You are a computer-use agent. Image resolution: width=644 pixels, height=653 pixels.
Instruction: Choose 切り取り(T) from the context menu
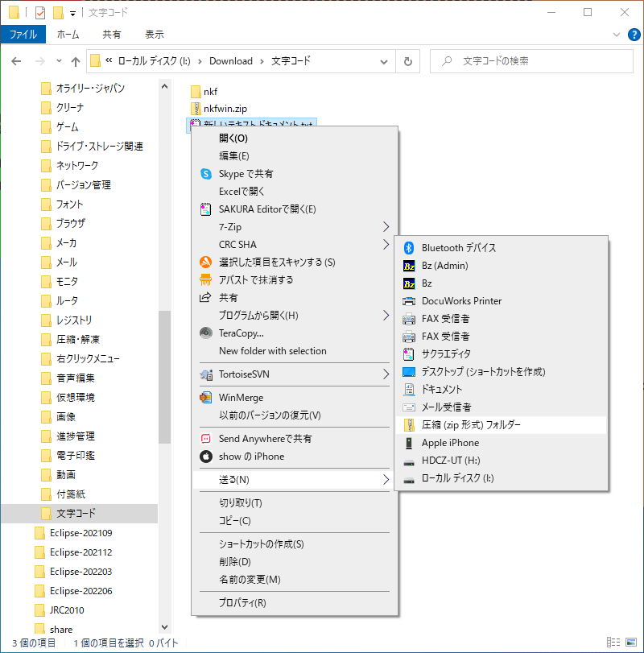point(241,502)
